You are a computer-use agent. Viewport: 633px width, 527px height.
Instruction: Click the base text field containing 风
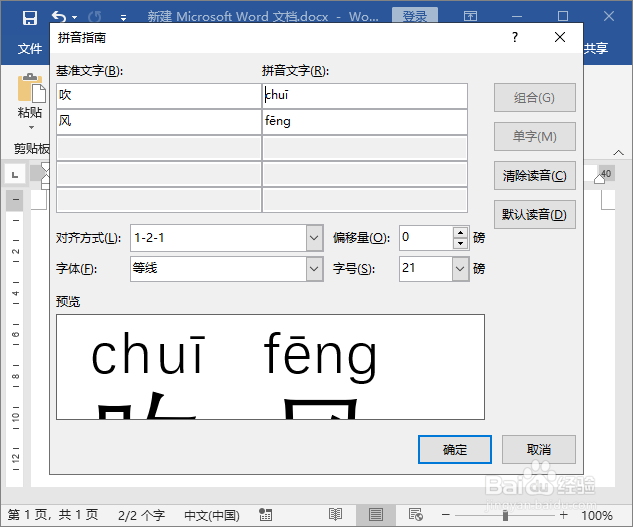click(x=159, y=122)
